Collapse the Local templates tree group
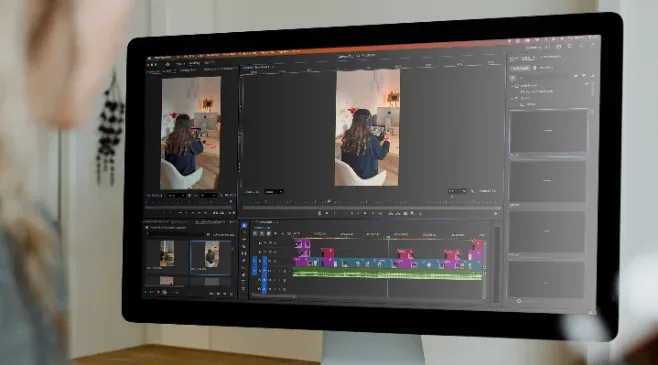The image size is (658, 365). [x=512, y=86]
